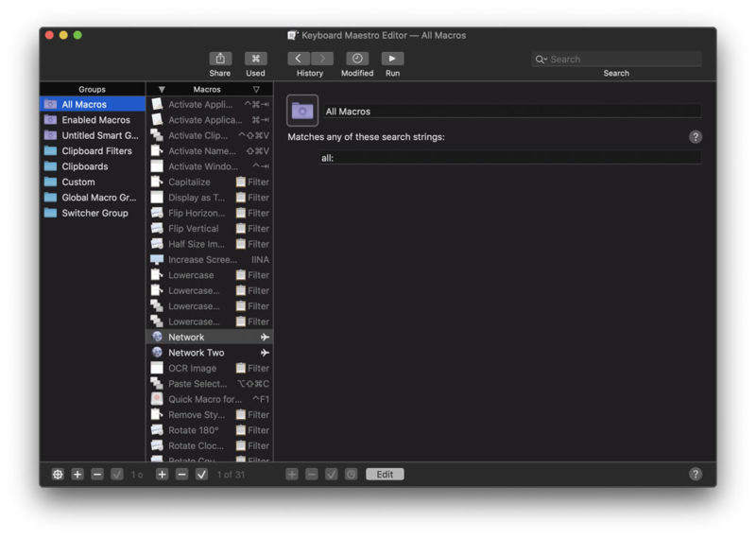The image size is (756, 539).
Task: Select the Flip Vertical macro
Action: [210, 228]
